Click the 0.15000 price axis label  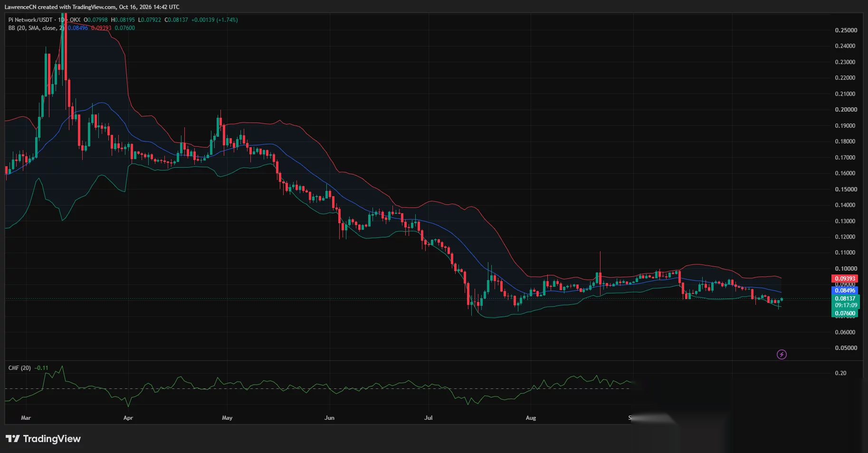846,189
